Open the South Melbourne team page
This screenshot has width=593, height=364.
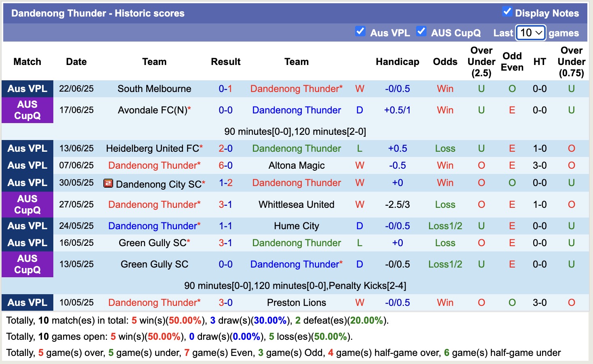click(x=154, y=88)
